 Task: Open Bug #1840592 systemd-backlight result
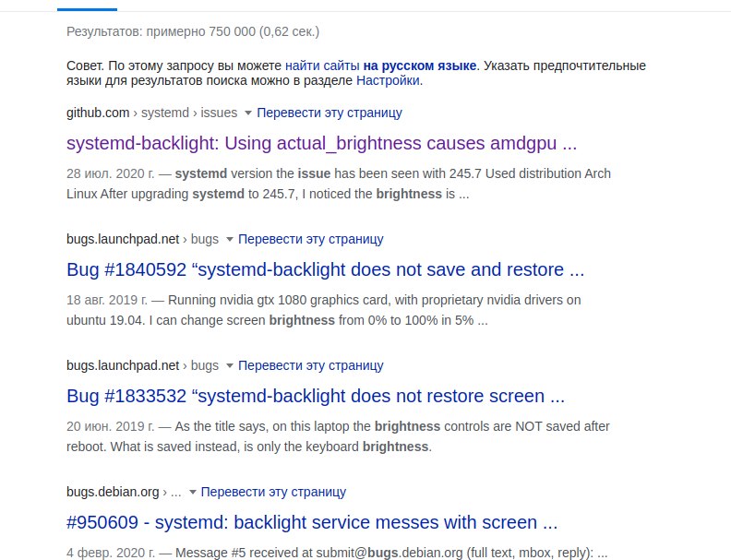coord(326,269)
